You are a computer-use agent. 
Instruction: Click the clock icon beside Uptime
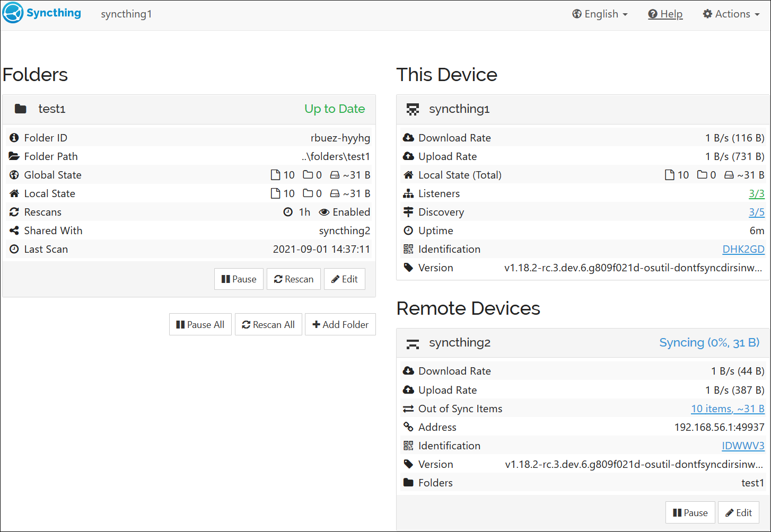click(408, 230)
